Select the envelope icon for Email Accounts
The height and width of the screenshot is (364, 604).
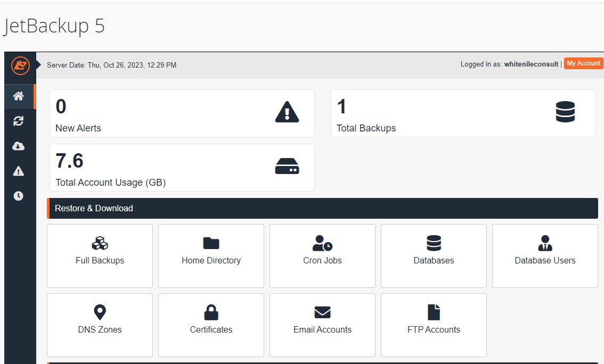(322, 312)
